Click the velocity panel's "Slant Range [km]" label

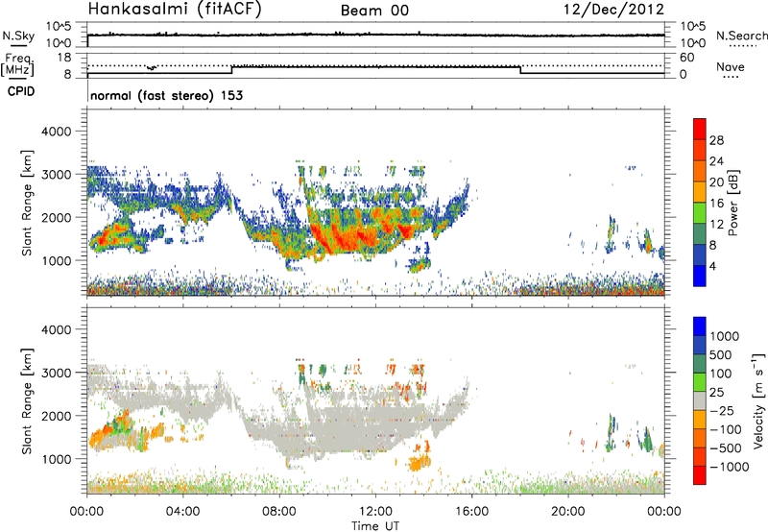(x=27, y=400)
